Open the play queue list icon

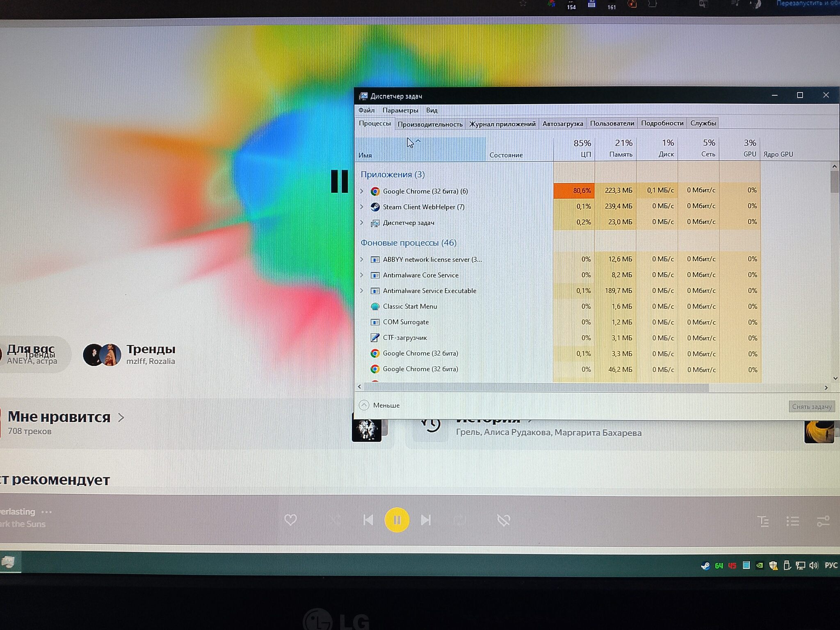point(793,521)
